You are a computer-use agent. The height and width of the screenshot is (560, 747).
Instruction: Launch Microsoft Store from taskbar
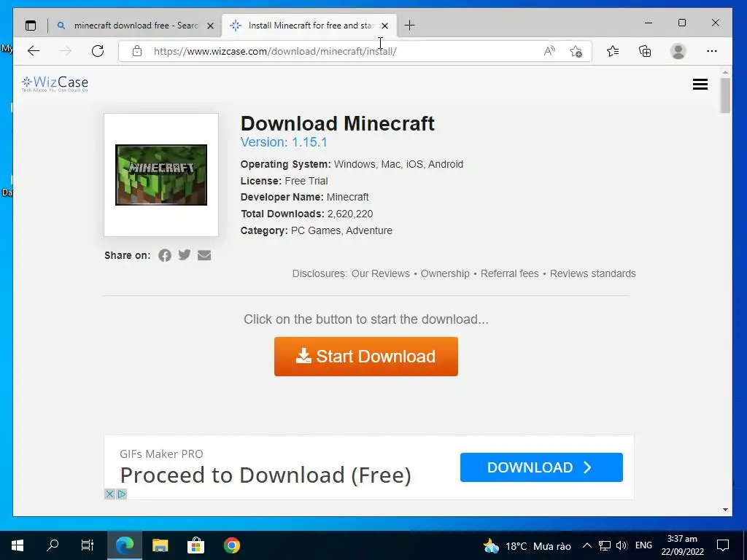click(196, 545)
